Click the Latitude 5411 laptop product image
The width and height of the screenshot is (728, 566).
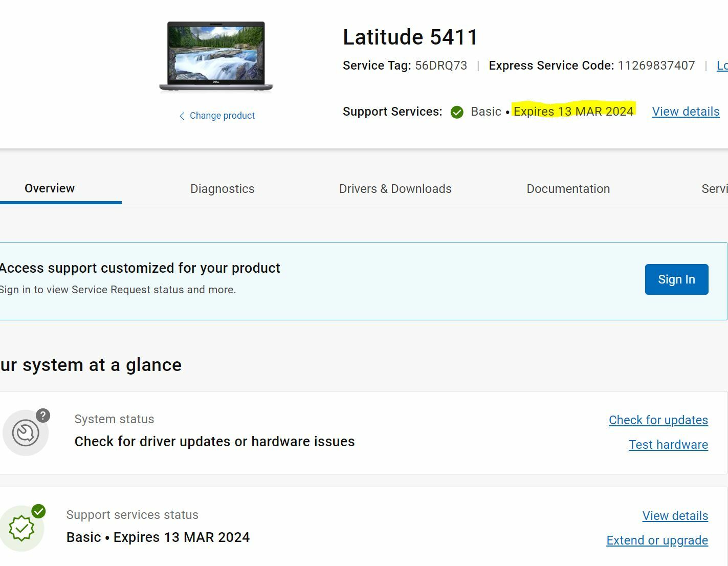pyautogui.click(x=216, y=56)
